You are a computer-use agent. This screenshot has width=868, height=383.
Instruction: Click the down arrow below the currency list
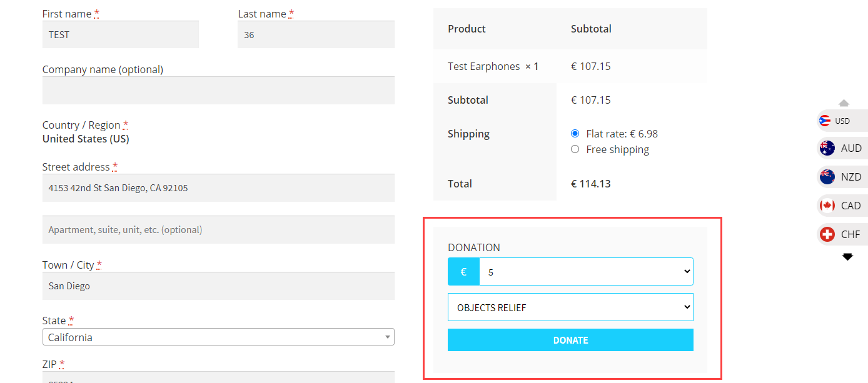847,256
